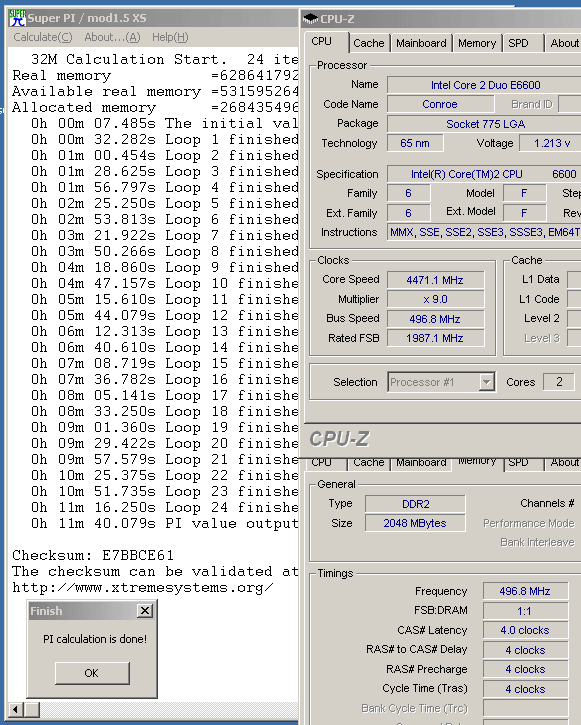Click the Rated FSB value 1987.1 MHz
Image resolution: width=581 pixels, height=725 pixels.
[x=435, y=338]
